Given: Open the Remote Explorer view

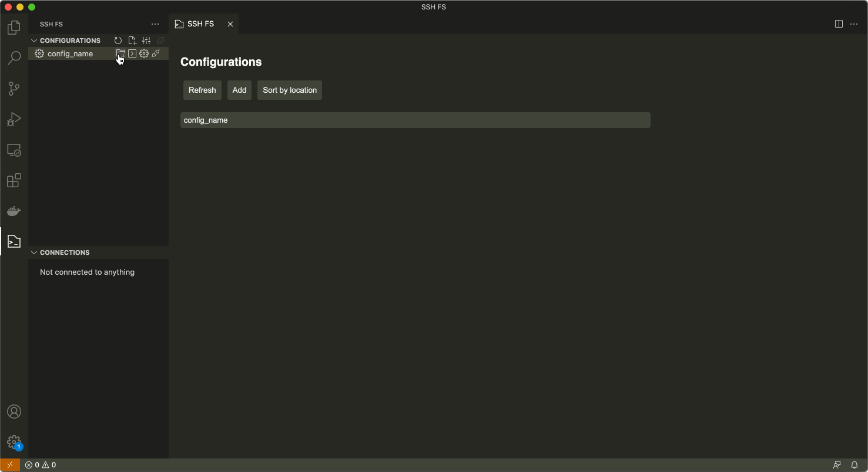Looking at the screenshot, I should [14, 150].
